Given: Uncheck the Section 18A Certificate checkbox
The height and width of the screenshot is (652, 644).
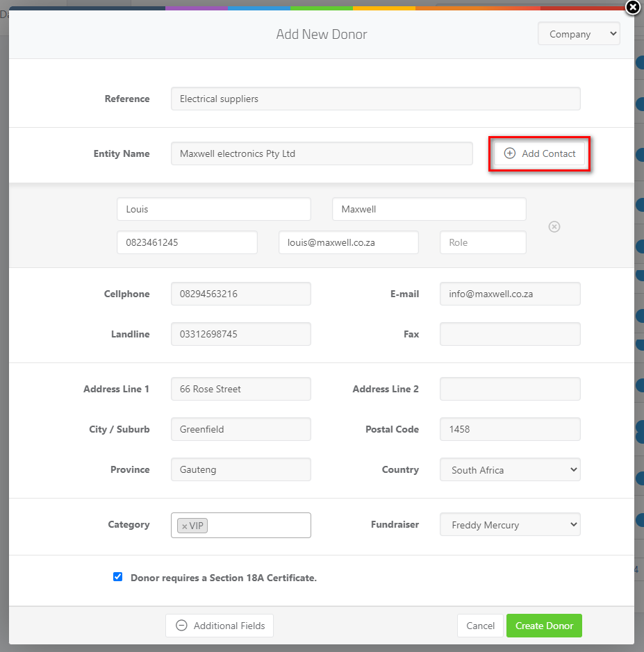Looking at the screenshot, I should (117, 577).
